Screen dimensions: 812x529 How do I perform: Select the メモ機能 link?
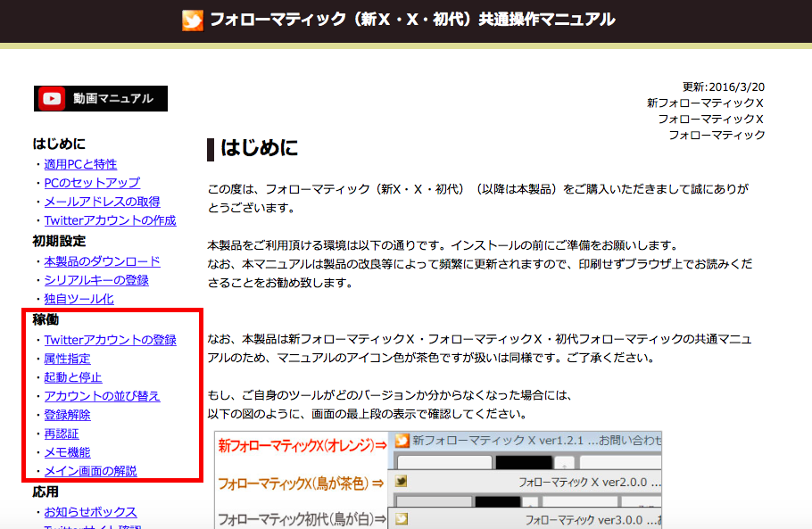coord(67,452)
